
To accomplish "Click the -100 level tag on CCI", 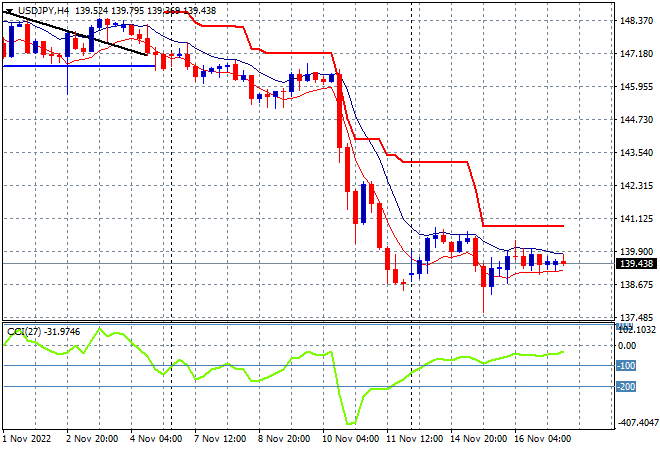I will [x=626, y=366].
